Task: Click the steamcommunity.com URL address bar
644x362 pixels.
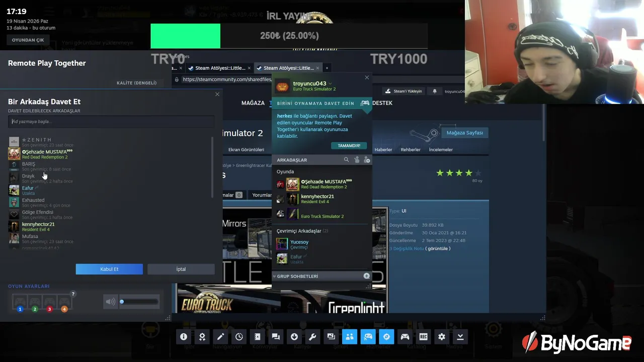Action: (226, 79)
